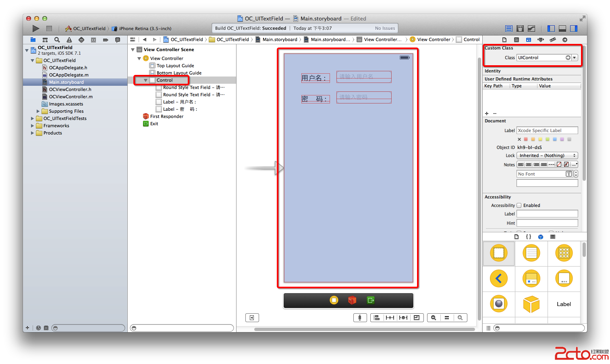610x364 pixels.
Task: Show the Attributes inspector
Action: coord(541,40)
